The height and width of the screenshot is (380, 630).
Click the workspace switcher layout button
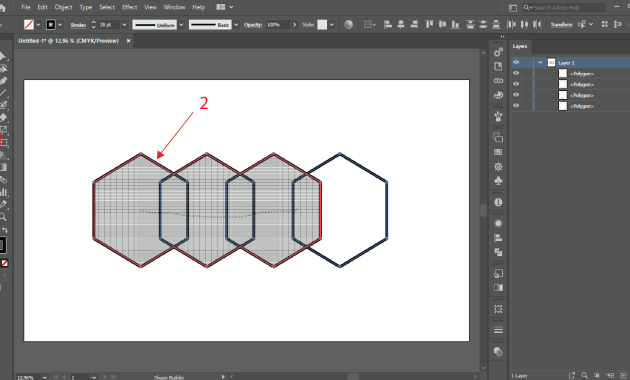[x=513, y=8]
